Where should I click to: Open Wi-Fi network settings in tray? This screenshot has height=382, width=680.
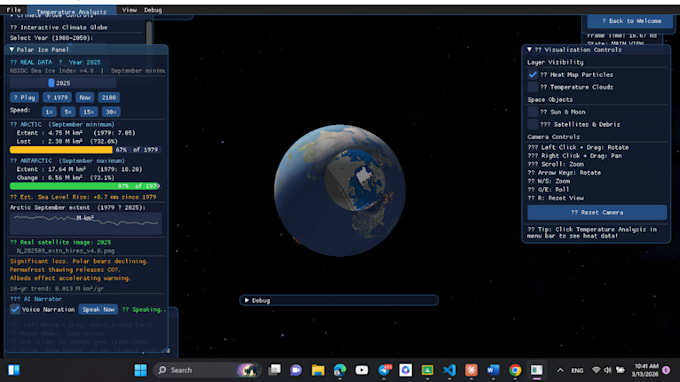tap(596, 370)
